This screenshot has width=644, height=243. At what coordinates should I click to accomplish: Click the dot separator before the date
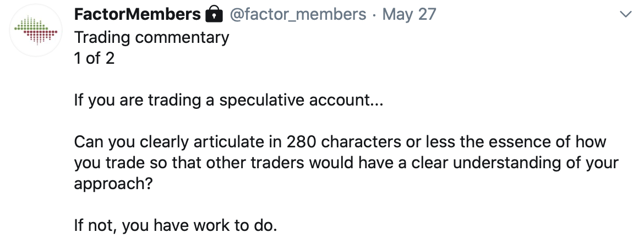[x=374, y=15]
